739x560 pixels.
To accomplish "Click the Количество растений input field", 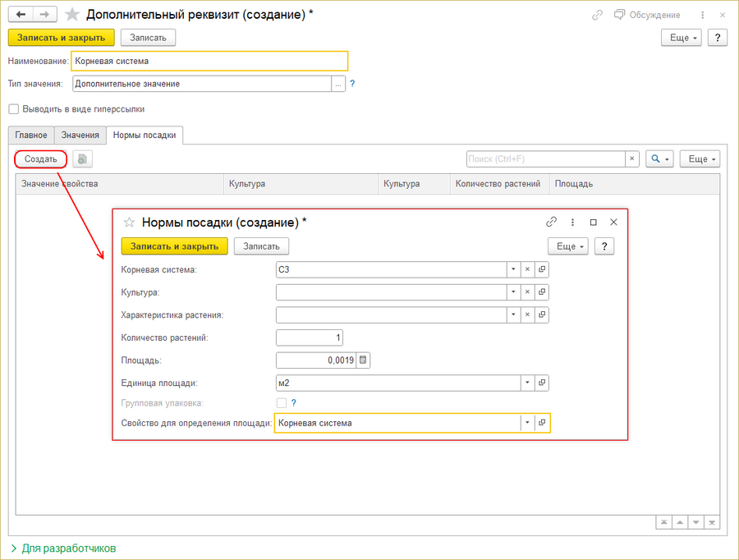I will coord(310,337).
